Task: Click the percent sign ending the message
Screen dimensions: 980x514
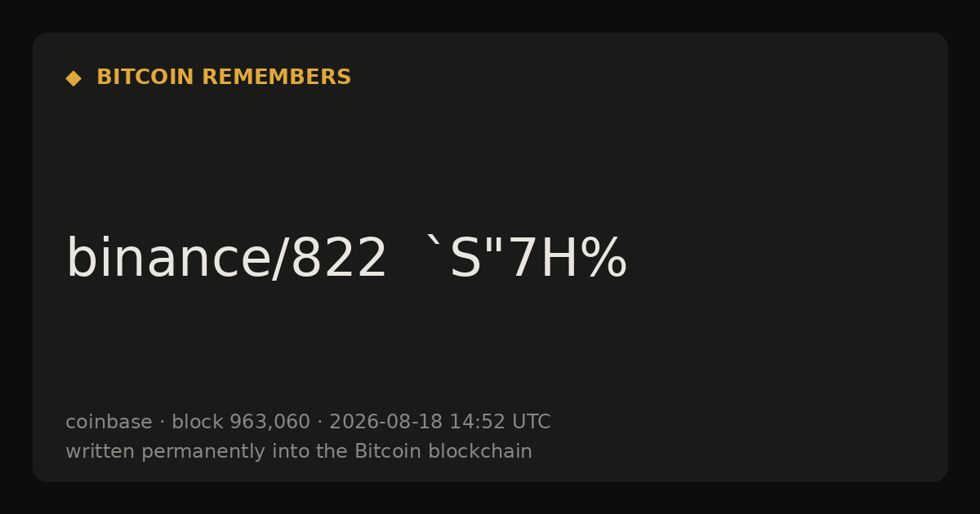Action: pos(604,259)
